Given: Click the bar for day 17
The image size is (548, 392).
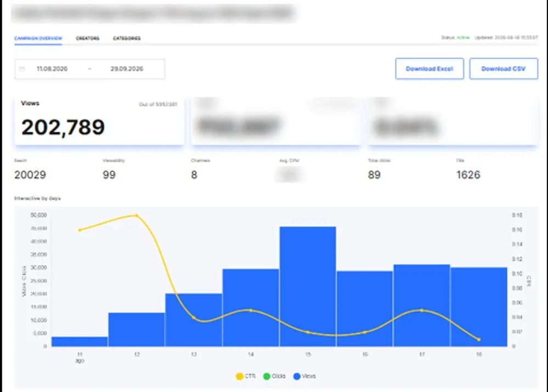Looking at the screenshot, I should coord(422,305).
